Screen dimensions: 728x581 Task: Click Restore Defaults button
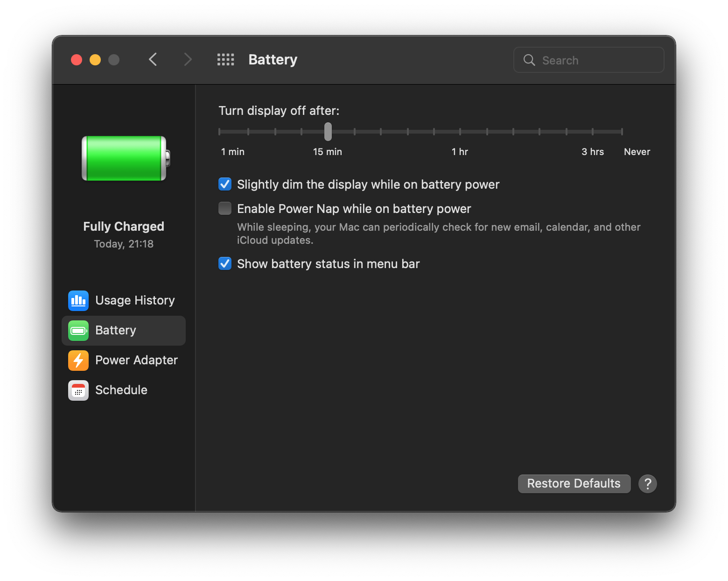click(x=574, y=484)
